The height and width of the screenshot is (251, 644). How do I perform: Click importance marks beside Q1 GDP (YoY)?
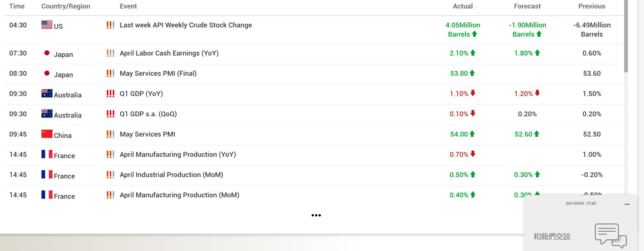[110, 94]
